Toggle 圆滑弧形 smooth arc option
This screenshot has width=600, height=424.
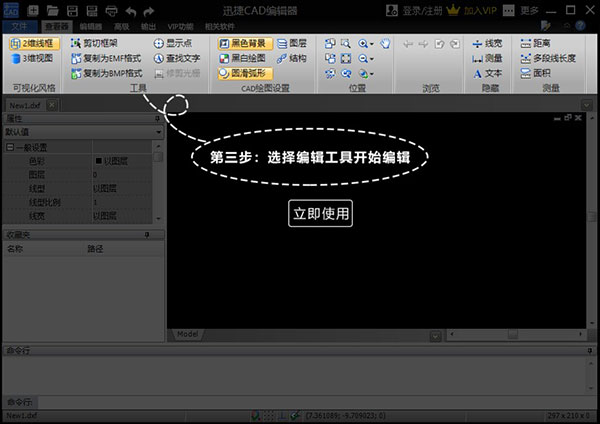click(243, 73)
